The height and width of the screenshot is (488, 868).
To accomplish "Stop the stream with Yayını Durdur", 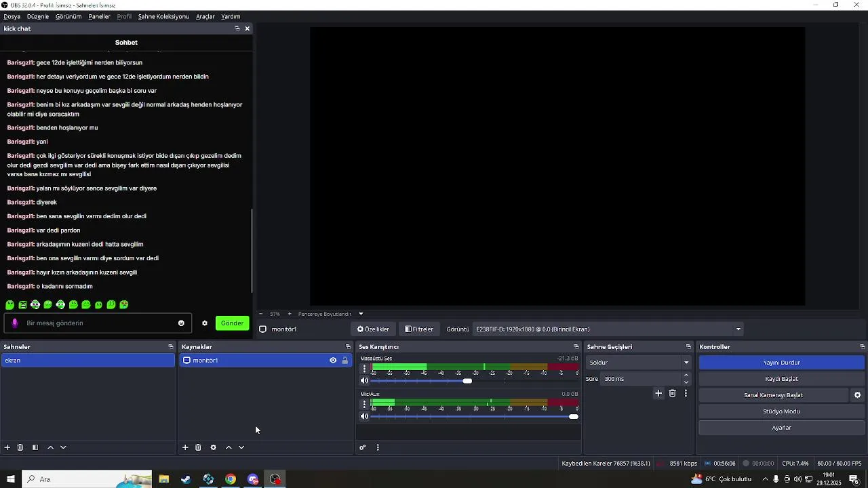I will [x=782, y=363].
